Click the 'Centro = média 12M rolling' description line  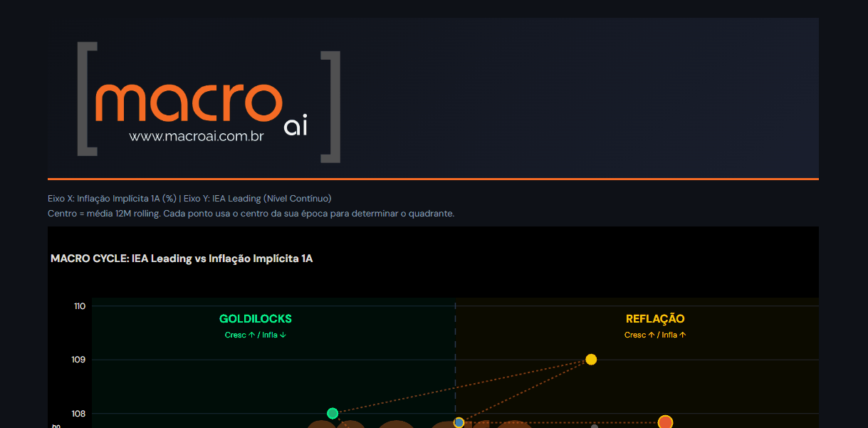[251, 214]
